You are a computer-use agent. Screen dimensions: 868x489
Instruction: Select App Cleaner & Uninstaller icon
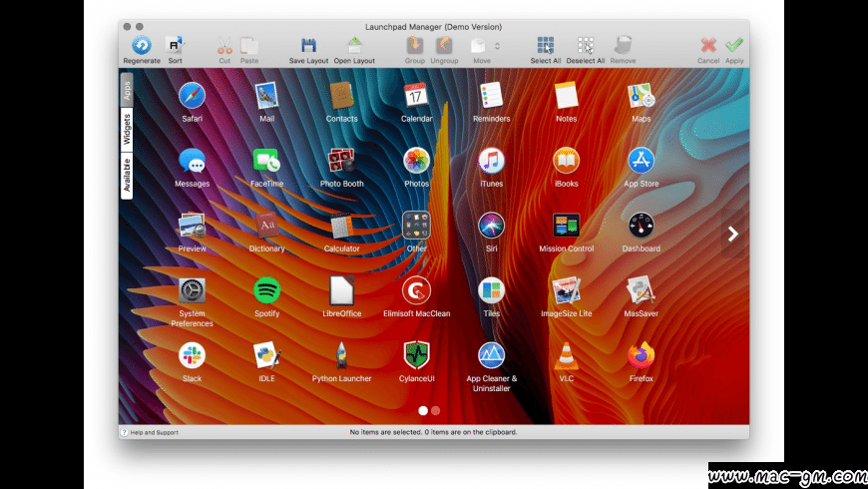point(491,355)
